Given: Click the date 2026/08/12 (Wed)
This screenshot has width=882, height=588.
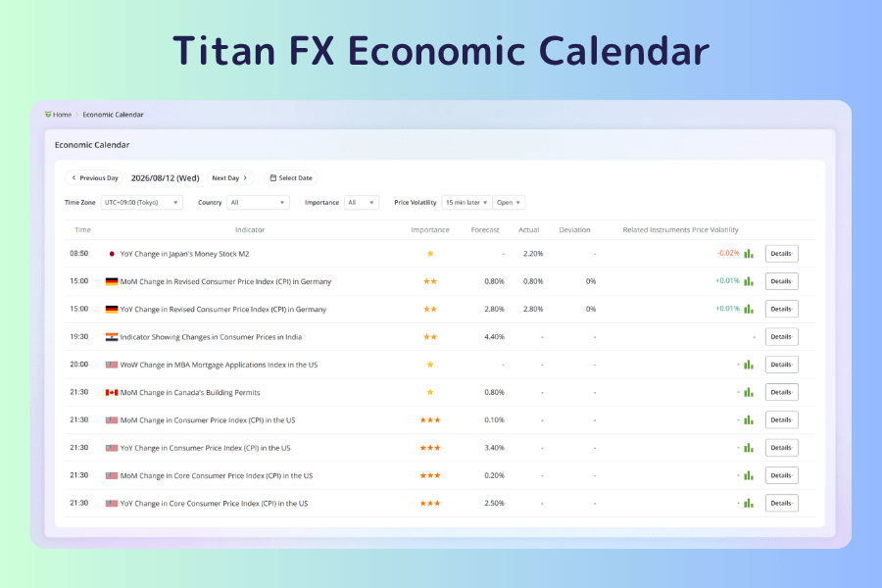Looking at the screenshot, I should [166, 177].
